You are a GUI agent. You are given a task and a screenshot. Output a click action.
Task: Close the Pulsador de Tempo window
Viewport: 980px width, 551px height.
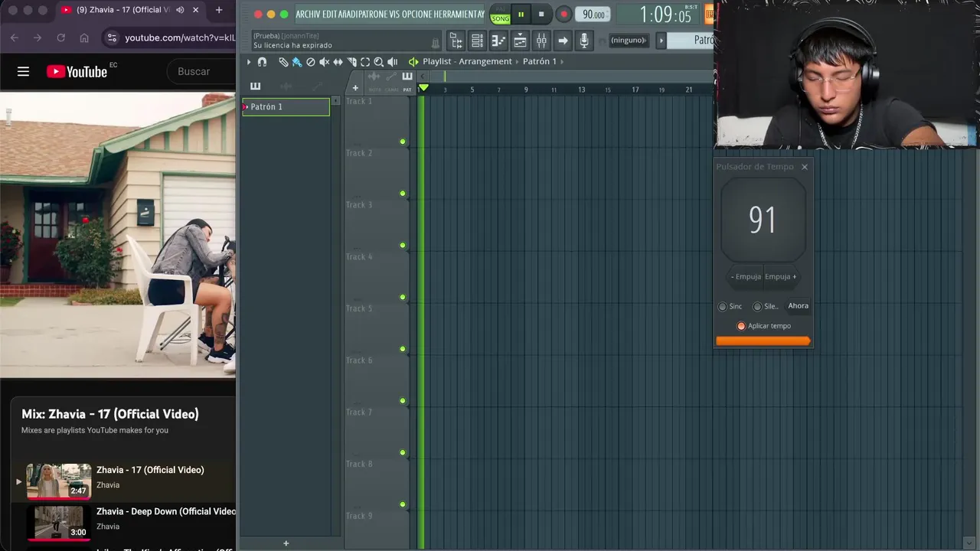804,167
